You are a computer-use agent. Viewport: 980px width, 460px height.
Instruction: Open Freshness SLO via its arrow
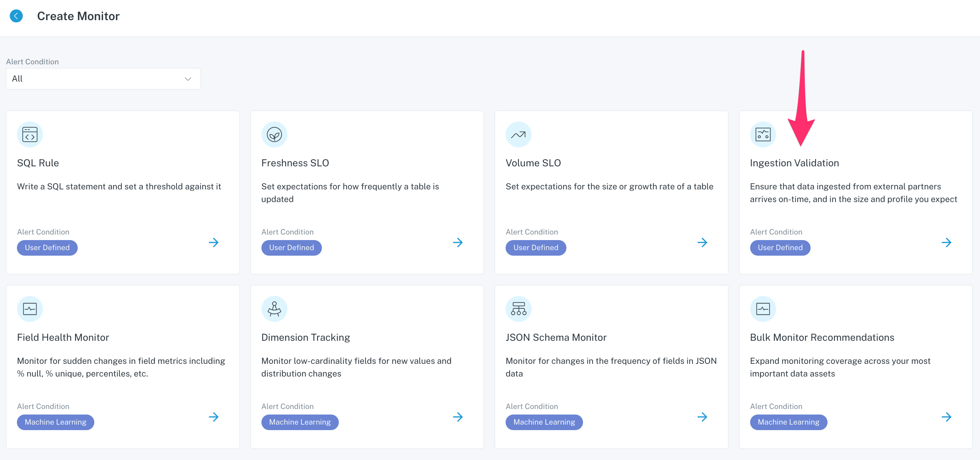(458, 243)
